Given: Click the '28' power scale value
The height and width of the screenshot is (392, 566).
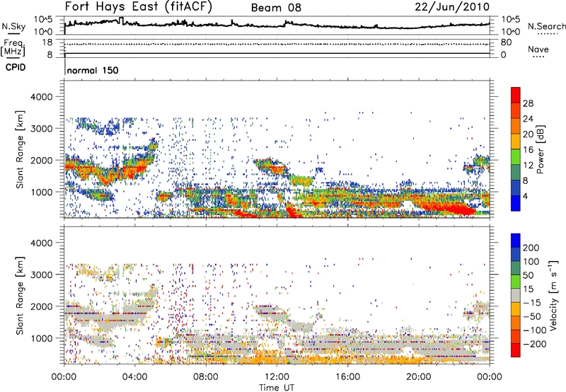Looking at the screenshot, I should coord(528,103).
